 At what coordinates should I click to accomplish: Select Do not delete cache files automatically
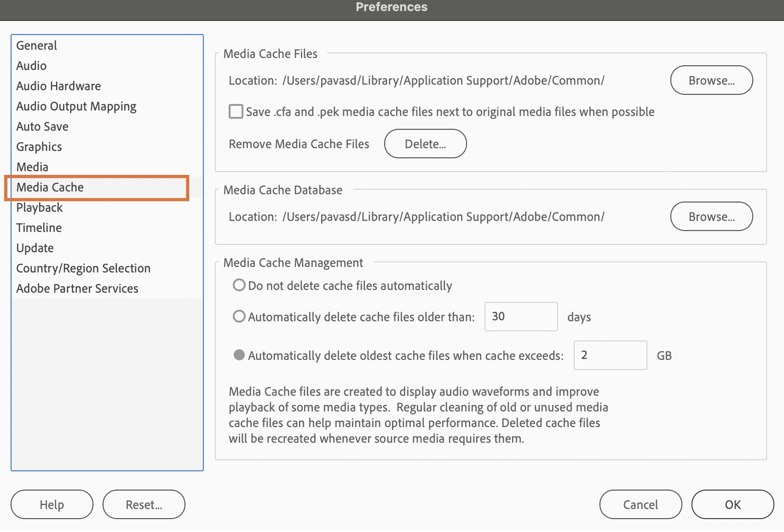pos(239,285)
